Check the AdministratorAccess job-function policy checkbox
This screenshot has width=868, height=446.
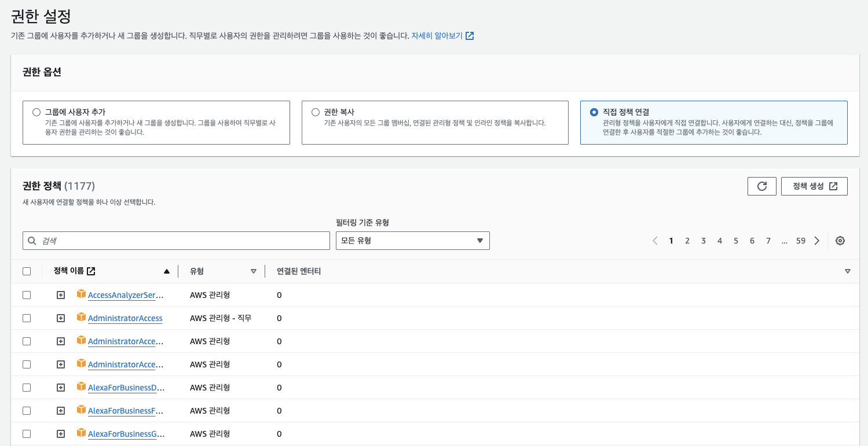[x=27, y=318]
